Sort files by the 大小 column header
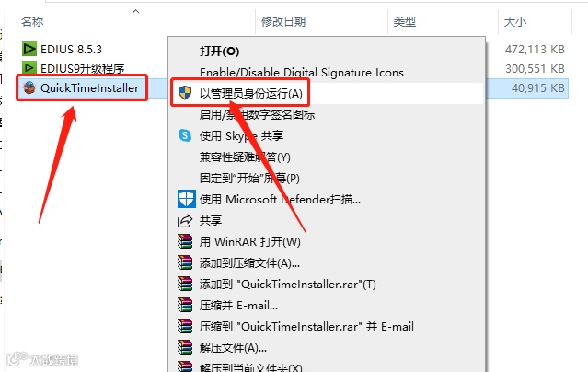 [515, 22]
